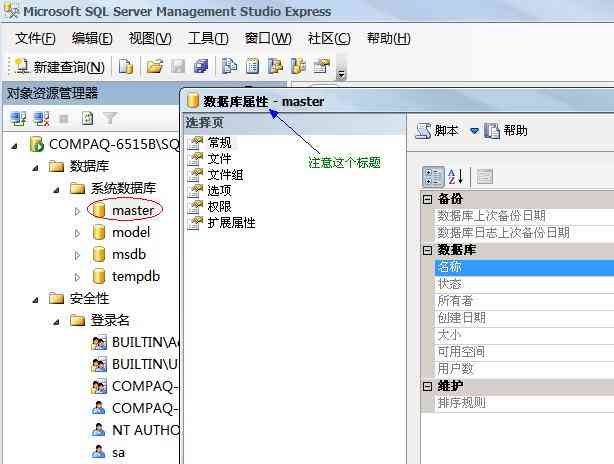
Task: Select the sa login
Action: tap(118, 453)
